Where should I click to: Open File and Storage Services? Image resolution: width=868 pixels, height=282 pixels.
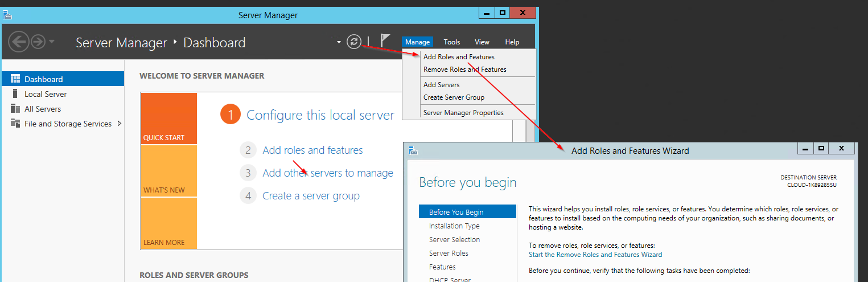(x=68, y=124)
